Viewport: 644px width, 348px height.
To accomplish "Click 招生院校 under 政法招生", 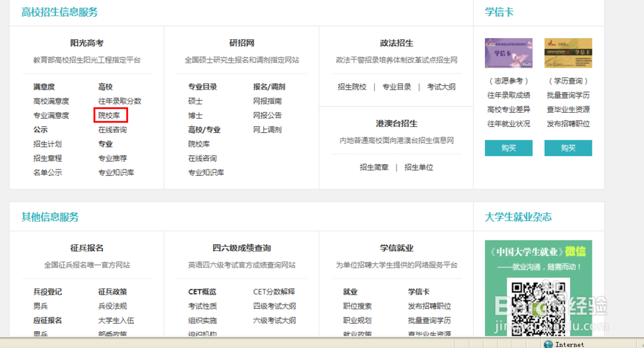I will click(352, 87).
